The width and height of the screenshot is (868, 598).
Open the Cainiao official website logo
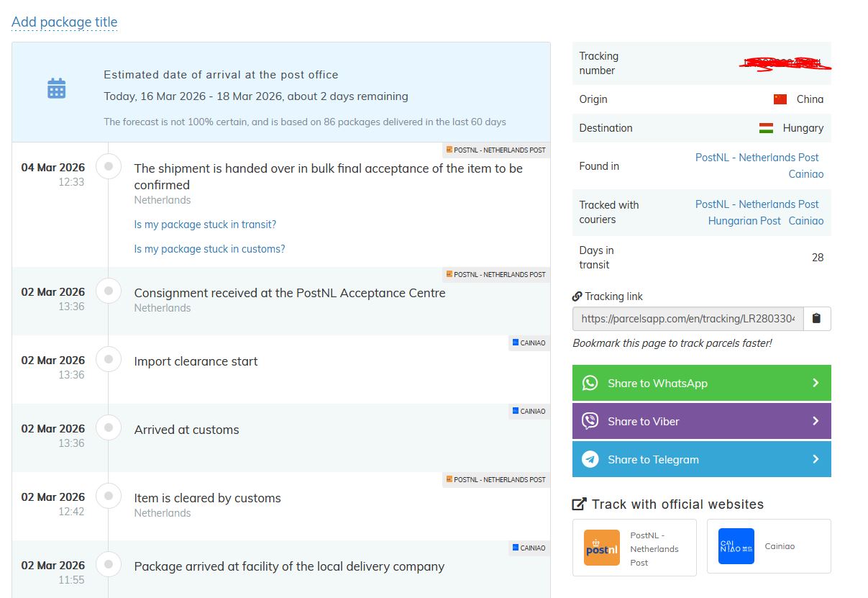736,546
